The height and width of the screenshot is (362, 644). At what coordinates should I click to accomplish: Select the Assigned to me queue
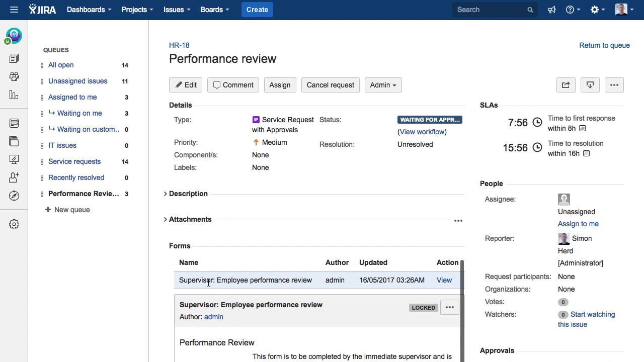(72, 97)
